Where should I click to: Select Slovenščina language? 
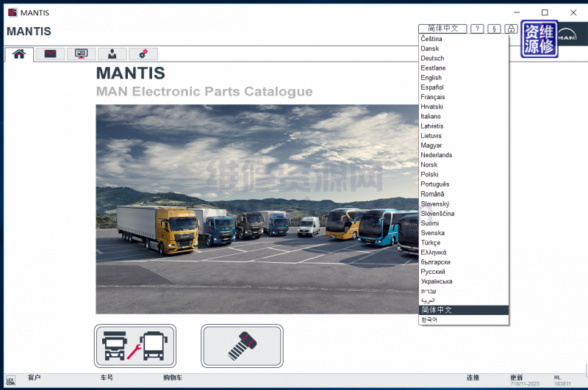pos(464,214)
